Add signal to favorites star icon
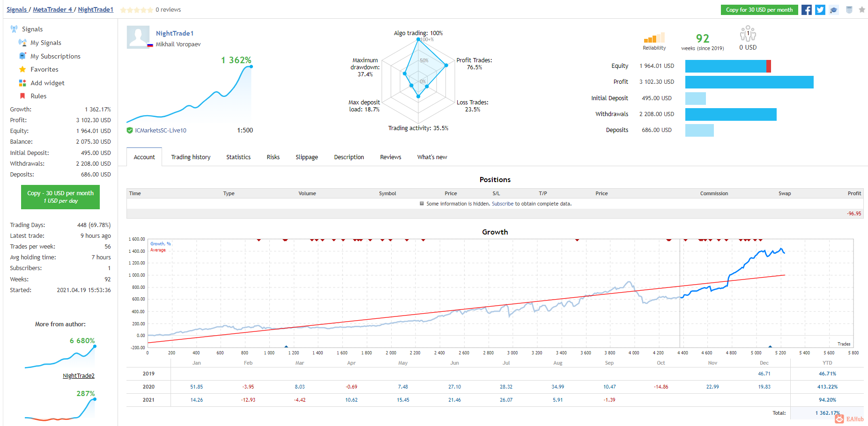The image size is (868, 426). click(x=862, y=9)
